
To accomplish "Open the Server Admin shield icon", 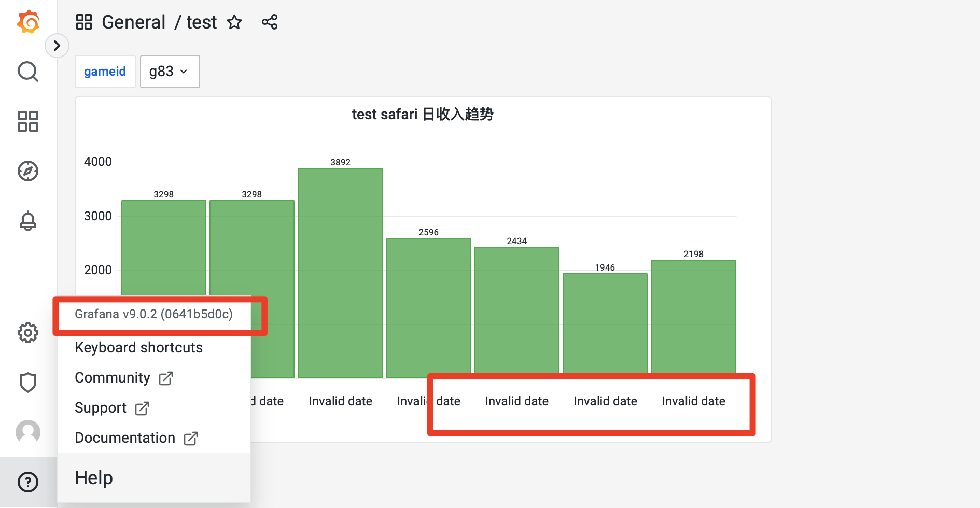I will click(x=28, y=383).
